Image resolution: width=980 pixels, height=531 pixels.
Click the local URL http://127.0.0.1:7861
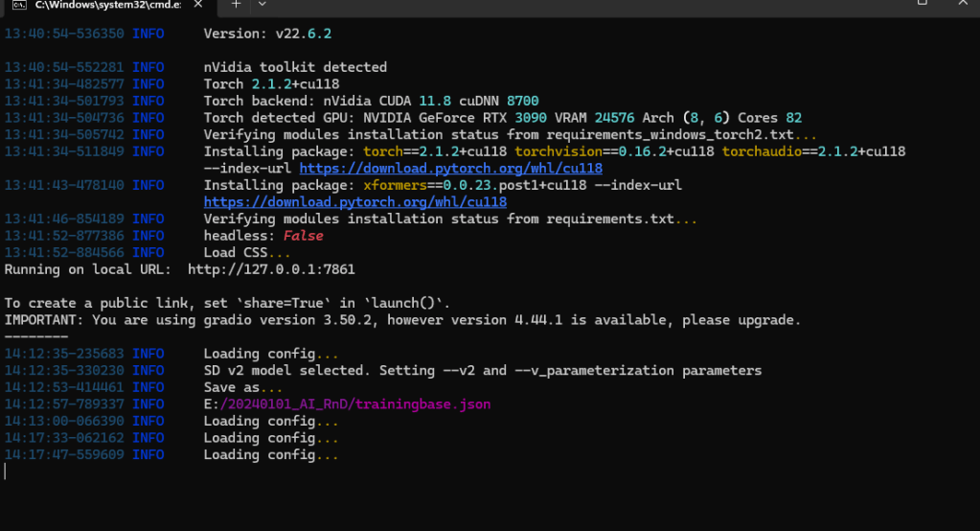271,269
